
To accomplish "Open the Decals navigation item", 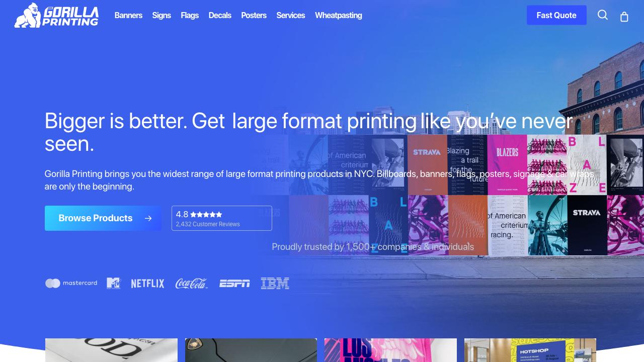I will coord(220,15).
